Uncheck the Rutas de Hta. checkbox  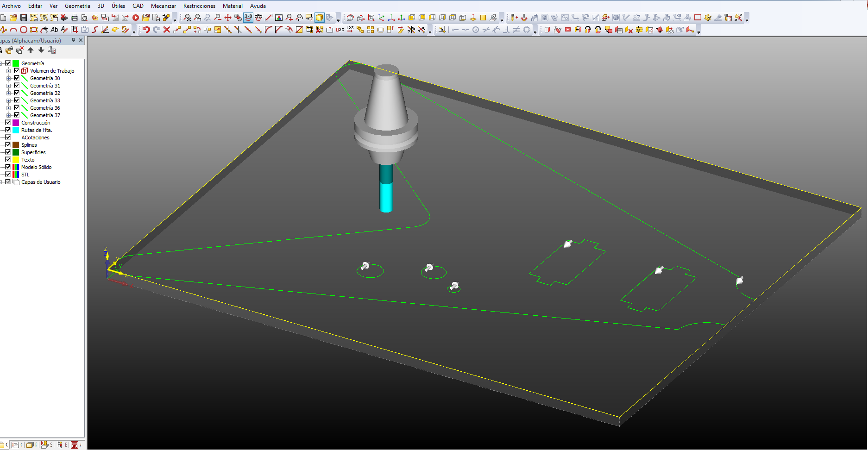coord(8,130)
